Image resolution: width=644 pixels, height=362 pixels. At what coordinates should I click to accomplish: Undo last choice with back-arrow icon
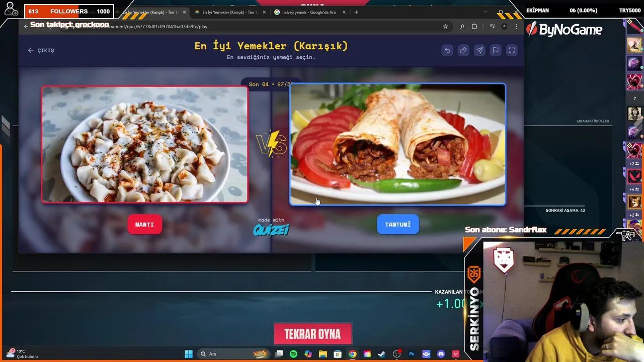pos(447,50)
